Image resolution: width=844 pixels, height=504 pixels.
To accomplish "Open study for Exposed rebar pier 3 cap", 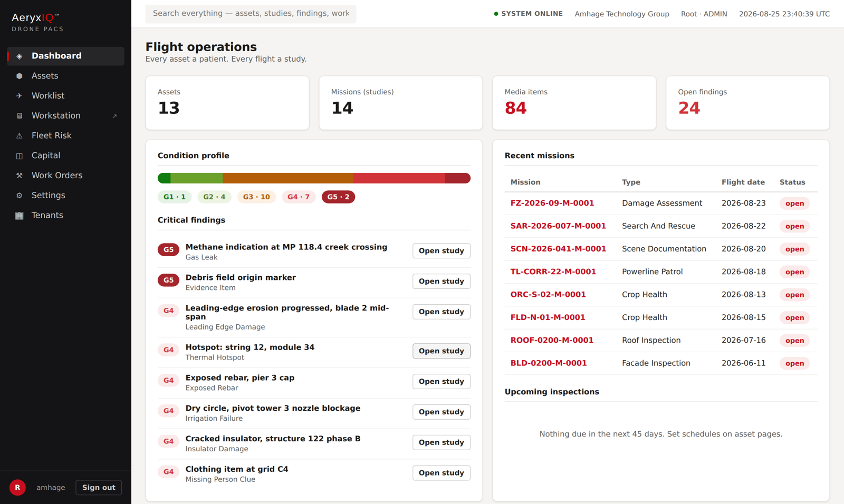I will tap(441, 382).
